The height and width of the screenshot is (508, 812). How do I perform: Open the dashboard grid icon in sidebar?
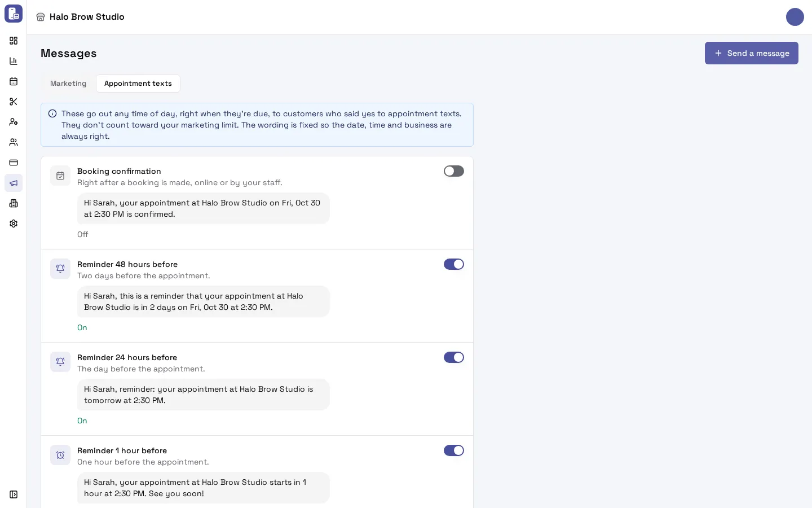click(x=14, y=41)
